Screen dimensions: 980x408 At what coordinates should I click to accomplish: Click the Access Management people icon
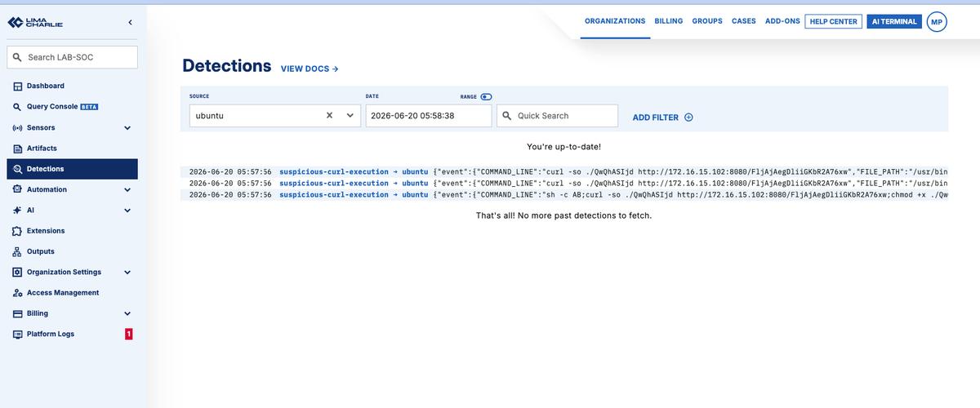(17, 293)
